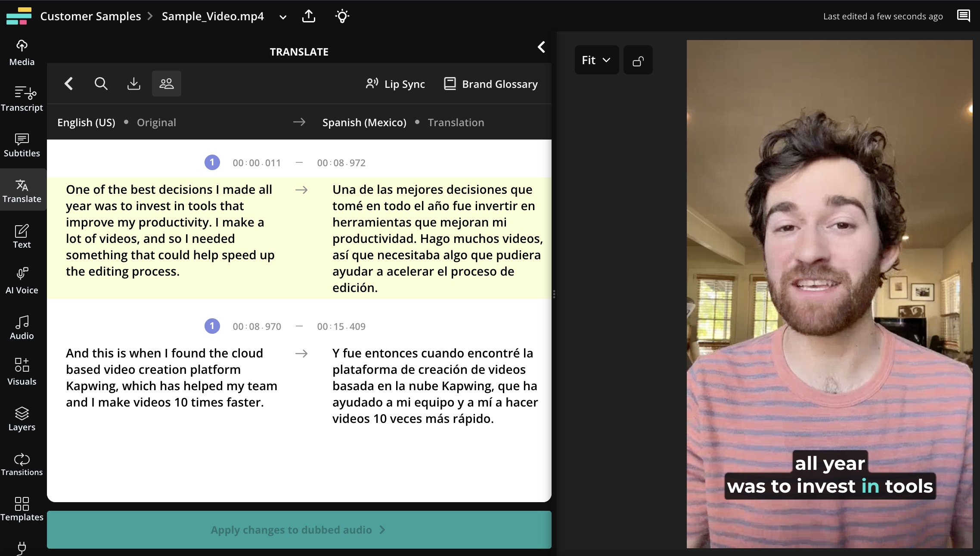Expand the Fit zoom dropdown

(596, 60)
